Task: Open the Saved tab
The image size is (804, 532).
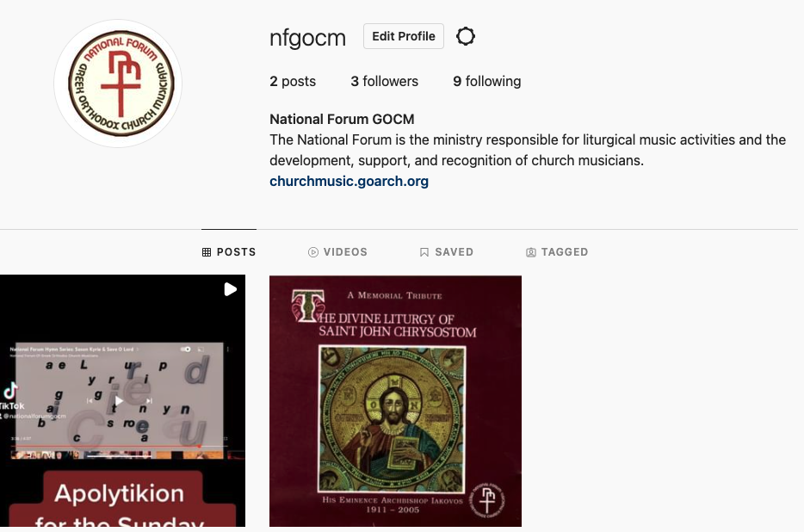Action: point(447,252)
